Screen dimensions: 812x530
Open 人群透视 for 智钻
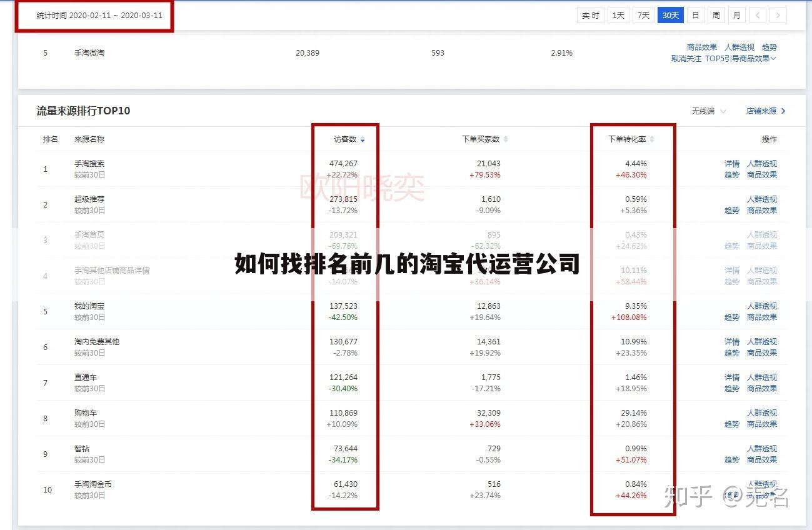[x=762, y=449]
